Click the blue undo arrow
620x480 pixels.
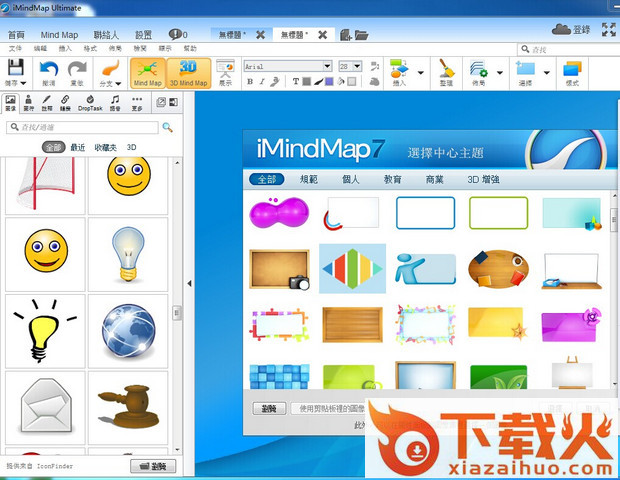point(49,68)
